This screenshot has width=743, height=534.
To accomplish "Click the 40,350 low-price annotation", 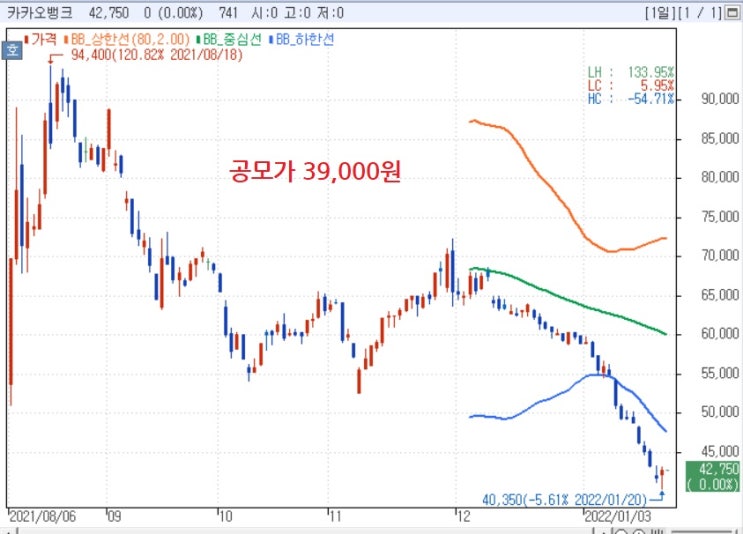I will (564, 499).
